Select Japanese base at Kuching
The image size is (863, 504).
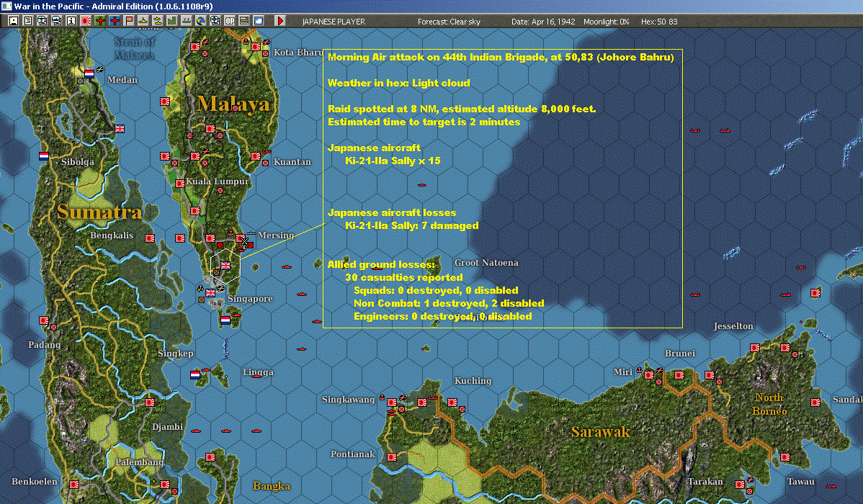[452, 402]
